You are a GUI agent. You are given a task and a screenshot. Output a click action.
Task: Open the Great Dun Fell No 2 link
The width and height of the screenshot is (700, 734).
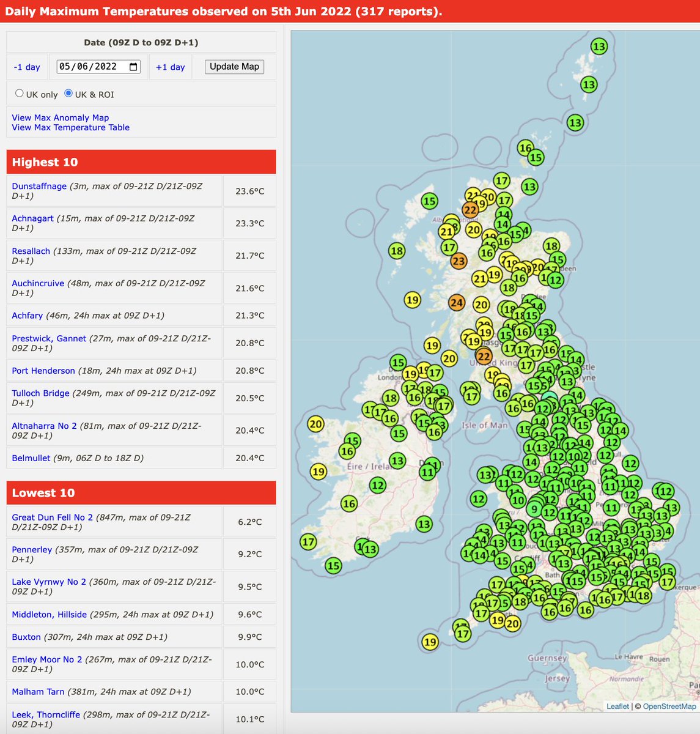tap(53, 517)
